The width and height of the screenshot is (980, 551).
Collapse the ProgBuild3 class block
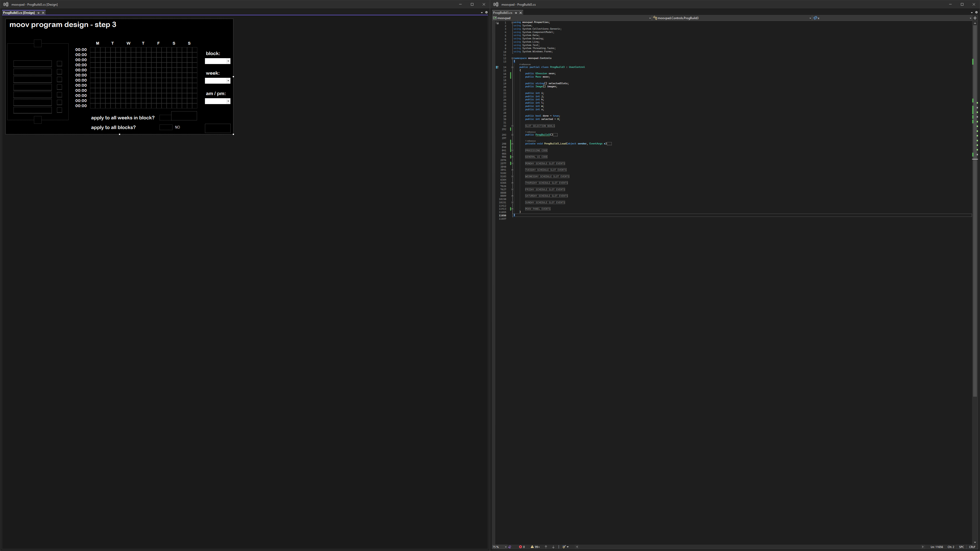(x=512, y=67)
